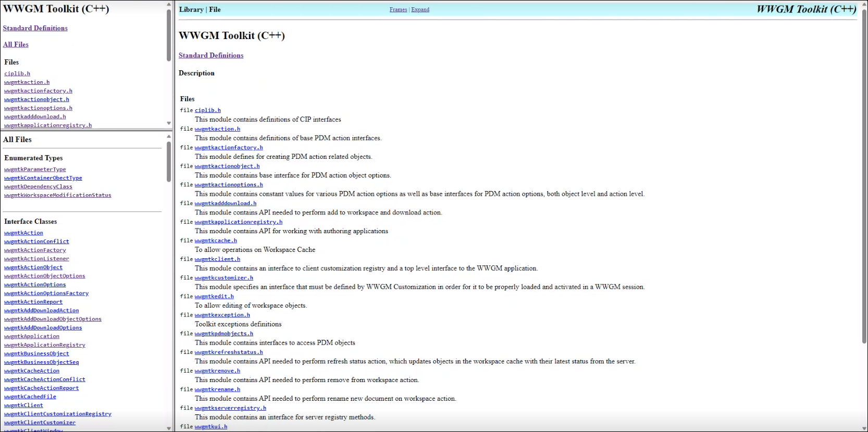This screenshot has height=432, width=868.
Task: Open the wwgmtkBusinessObject interface class
Action: coord(36,354)
